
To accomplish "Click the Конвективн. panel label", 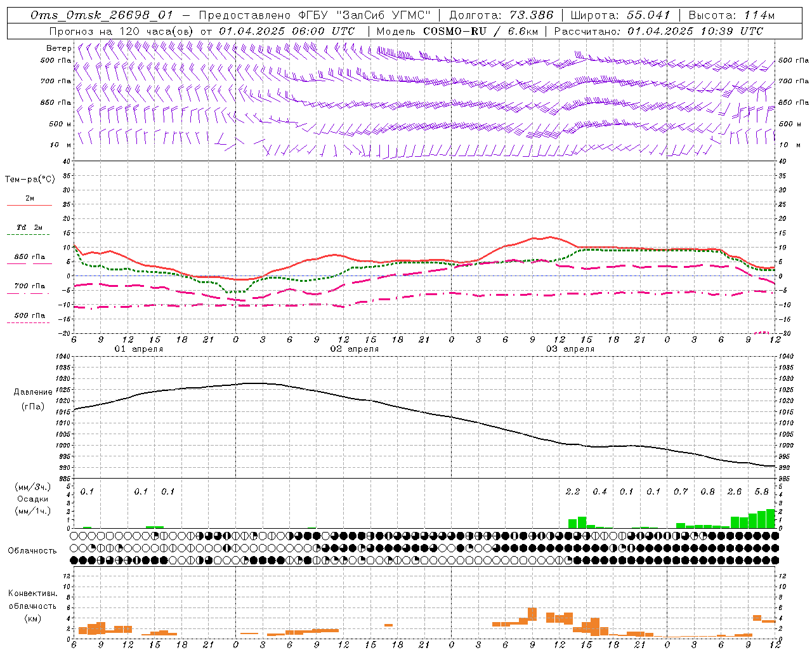I will pos(33,594).
